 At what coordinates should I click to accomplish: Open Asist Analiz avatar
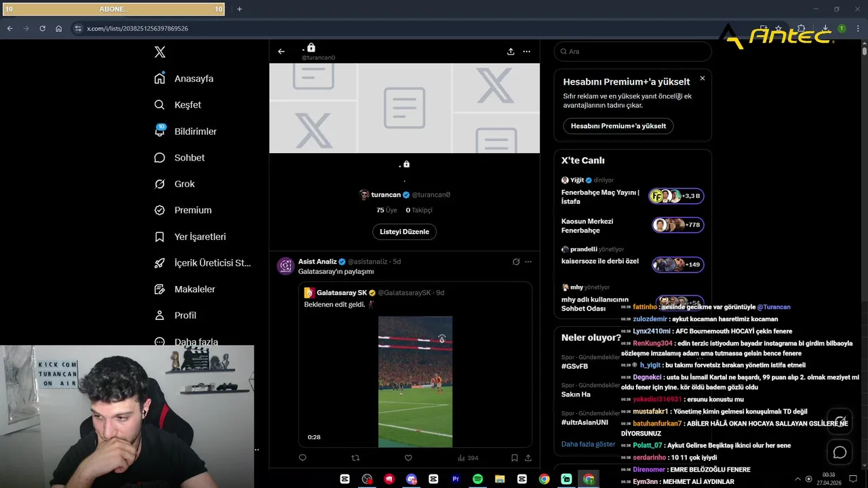tap(285, 266)
